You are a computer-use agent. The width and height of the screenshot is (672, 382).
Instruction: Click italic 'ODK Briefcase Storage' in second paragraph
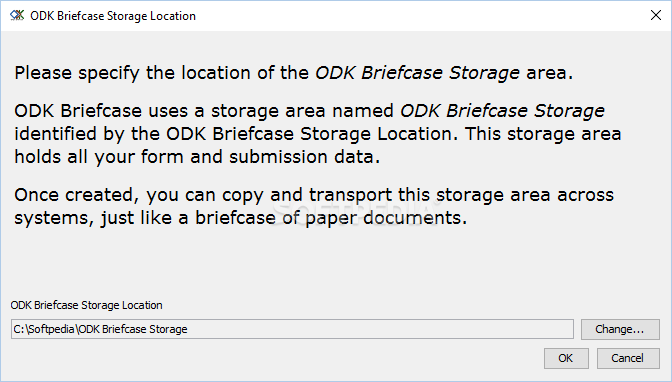pyautogui.click(x=502, y=111)
